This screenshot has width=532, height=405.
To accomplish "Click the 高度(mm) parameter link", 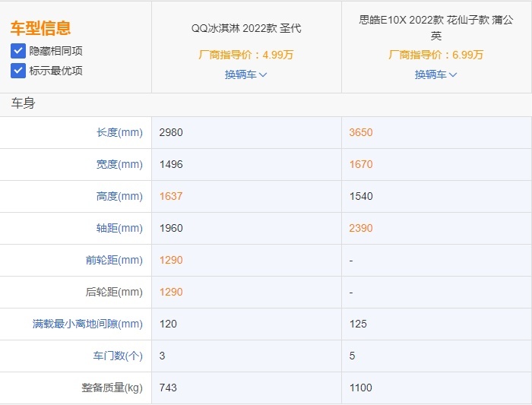I will coord(119,196).
